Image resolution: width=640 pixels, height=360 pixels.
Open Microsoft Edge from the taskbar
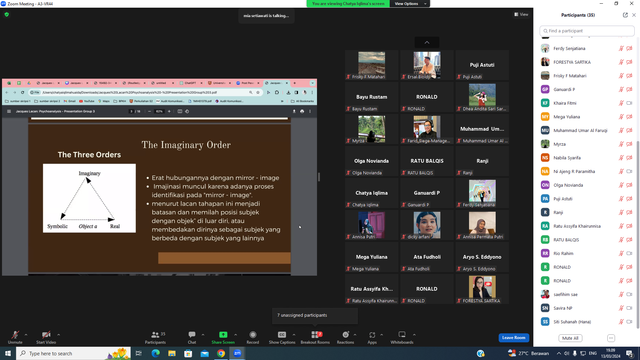156,353
